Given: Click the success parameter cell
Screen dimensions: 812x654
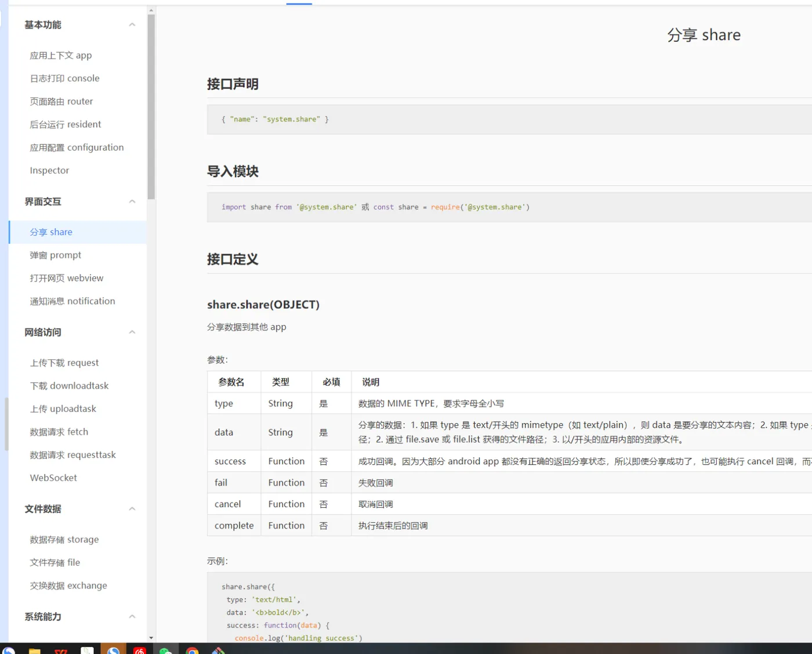Looking at the screenshot, I should (234, 461).
